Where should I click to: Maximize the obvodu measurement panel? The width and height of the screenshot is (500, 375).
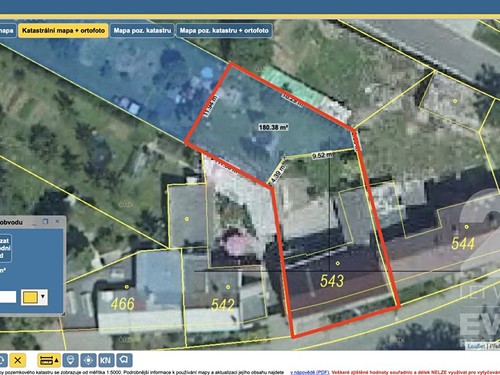pos(46,221)
